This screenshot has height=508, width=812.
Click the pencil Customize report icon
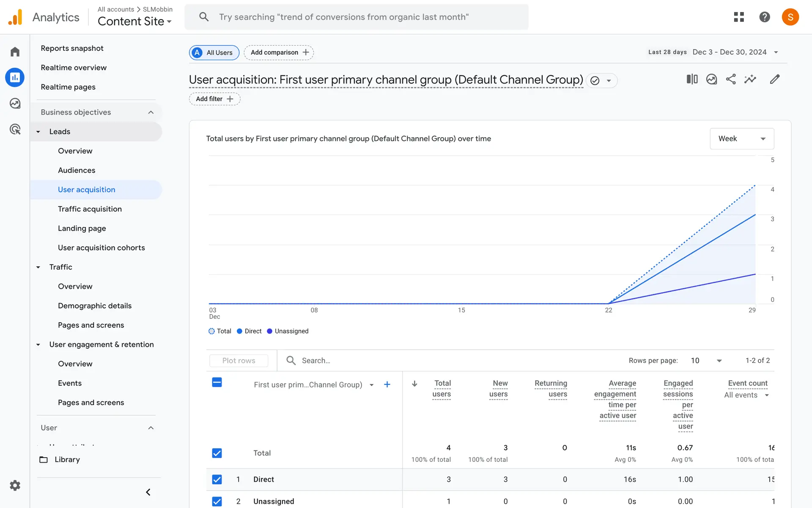(x=774, y=79)
